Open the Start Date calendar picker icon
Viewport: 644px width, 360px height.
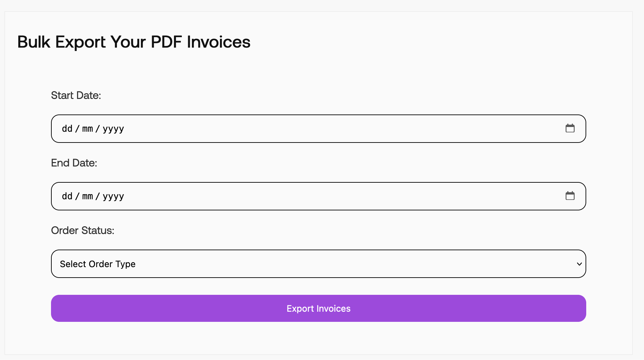570,128
